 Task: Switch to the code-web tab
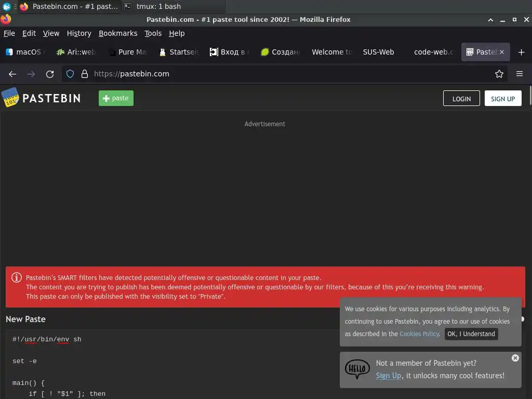(435, 52)
